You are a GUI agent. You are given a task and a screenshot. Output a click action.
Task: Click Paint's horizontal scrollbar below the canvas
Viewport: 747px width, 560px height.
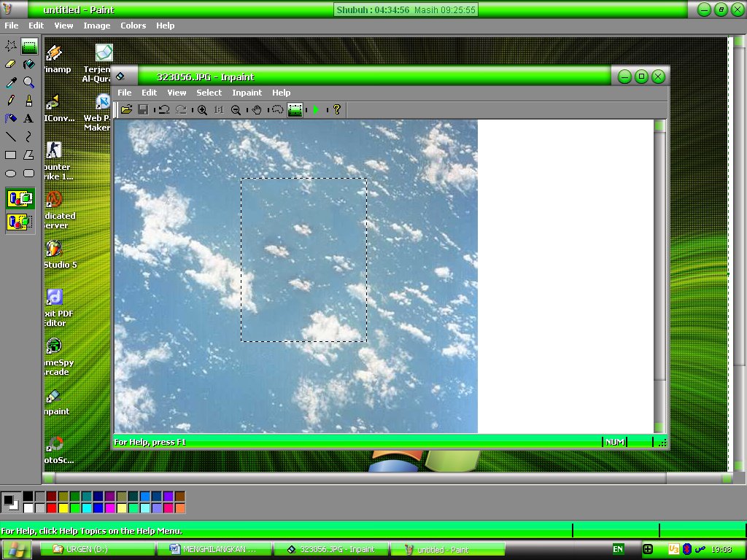[x=387, y=478]
